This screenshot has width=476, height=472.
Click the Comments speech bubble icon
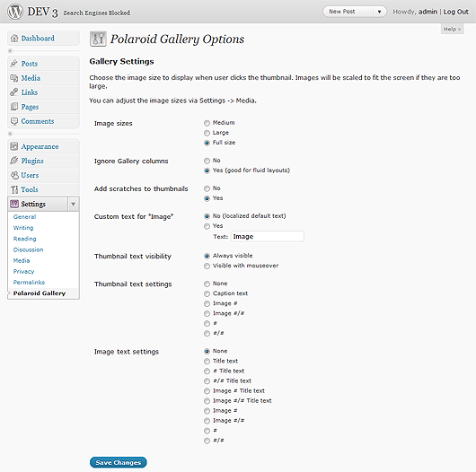coord(14,121)
